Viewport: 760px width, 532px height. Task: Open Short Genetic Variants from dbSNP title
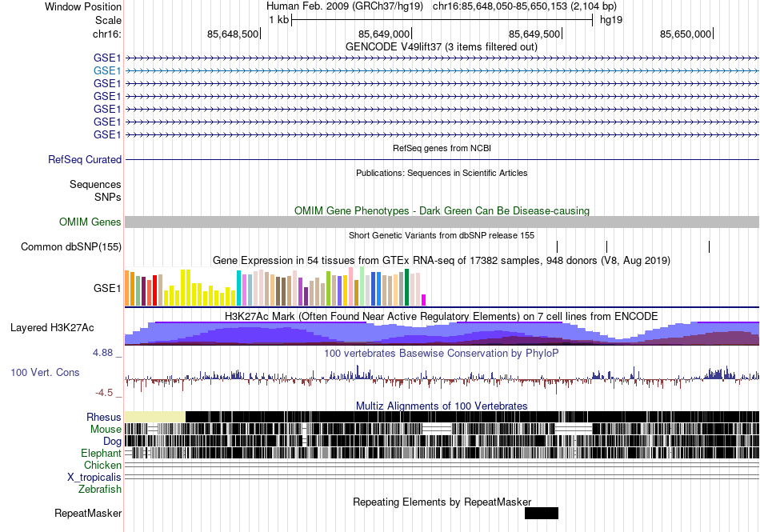(x=442, y=235)
